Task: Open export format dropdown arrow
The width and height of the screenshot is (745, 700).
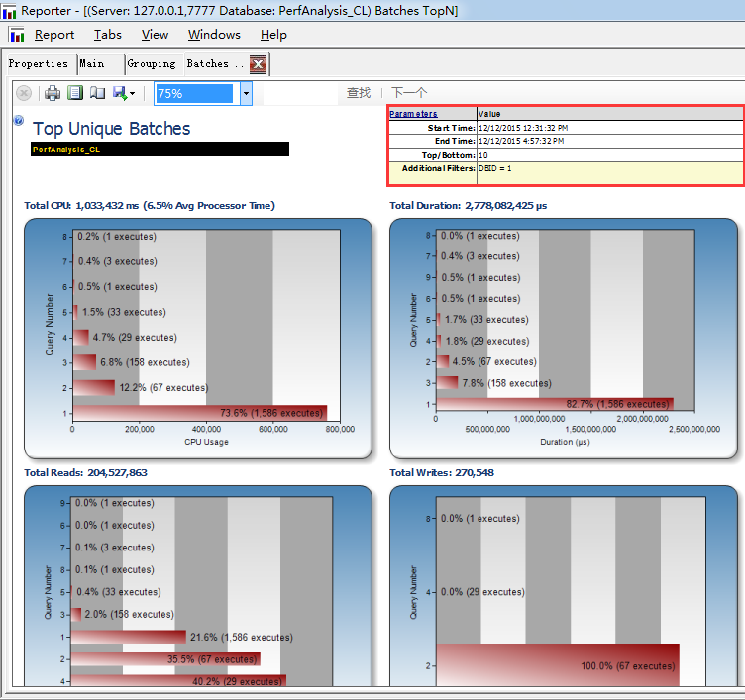Action: pyautogui.click(x=132, y=93)
